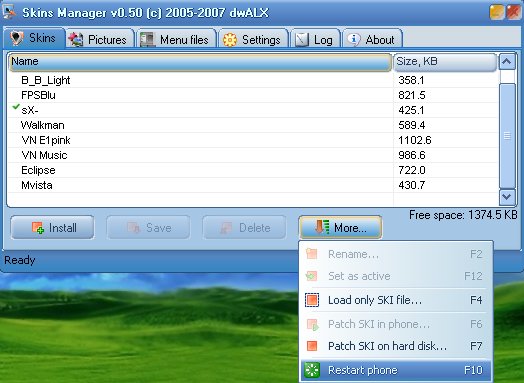
Task: Click the green checkmark beside sX-
Action: click(16, 107)
